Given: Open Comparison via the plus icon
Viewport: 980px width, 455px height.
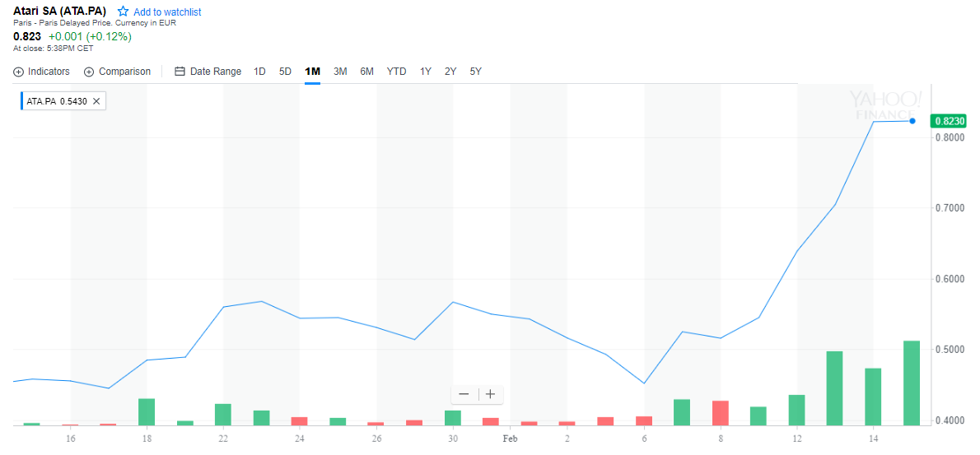Looking at the screenshot, I should 89,72.
